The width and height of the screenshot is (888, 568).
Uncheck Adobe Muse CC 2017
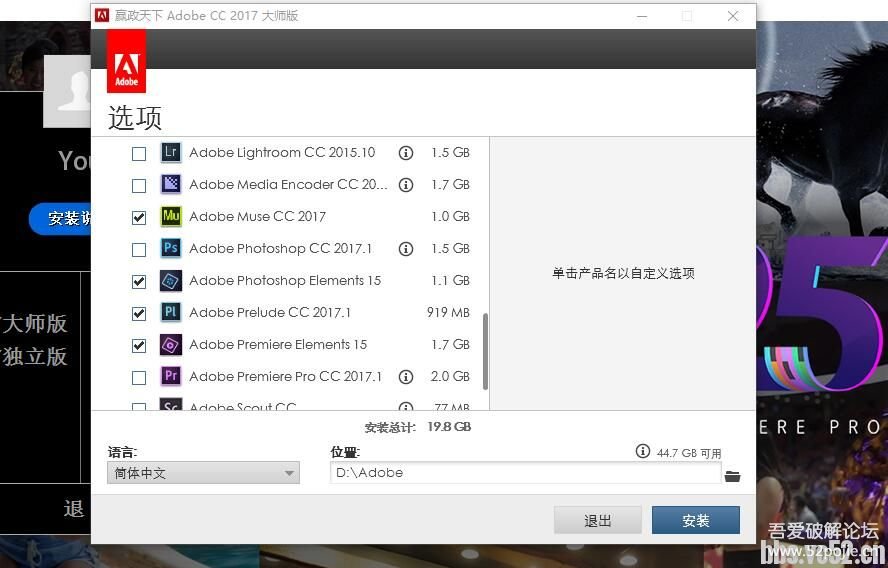(139, 217)
